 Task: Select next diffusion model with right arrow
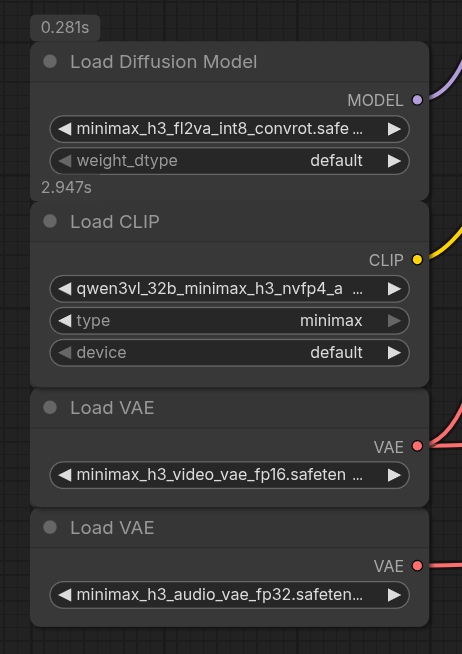click(394, 129)
